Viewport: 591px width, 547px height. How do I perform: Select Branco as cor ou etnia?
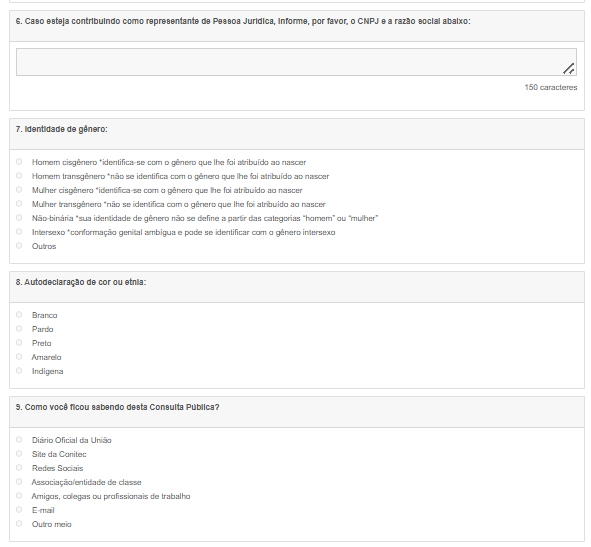coord(19,314)
